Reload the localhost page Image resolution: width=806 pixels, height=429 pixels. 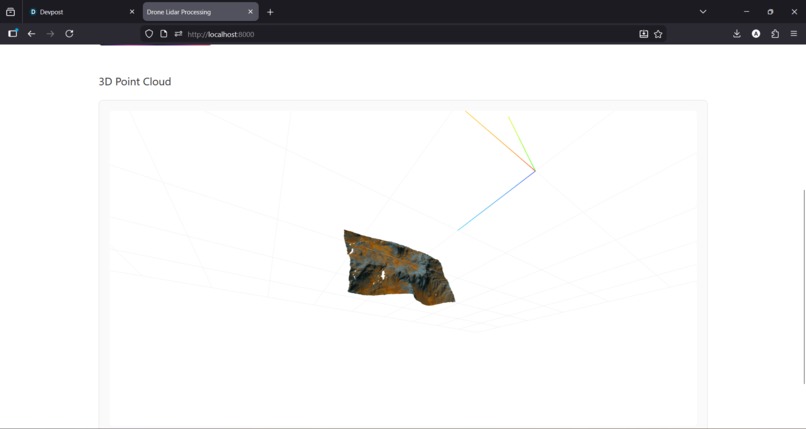(69, 34)
